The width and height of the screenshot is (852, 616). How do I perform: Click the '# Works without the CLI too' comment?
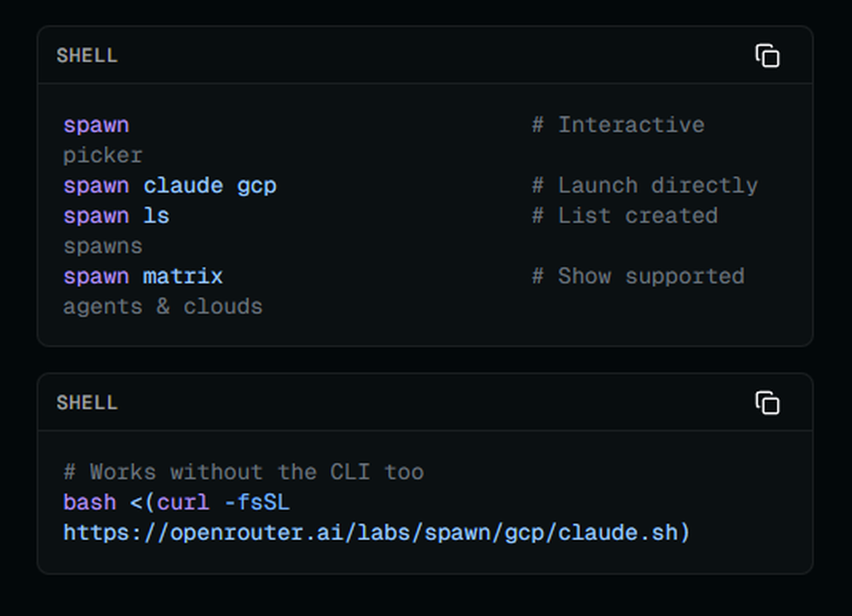pos(244,472)
